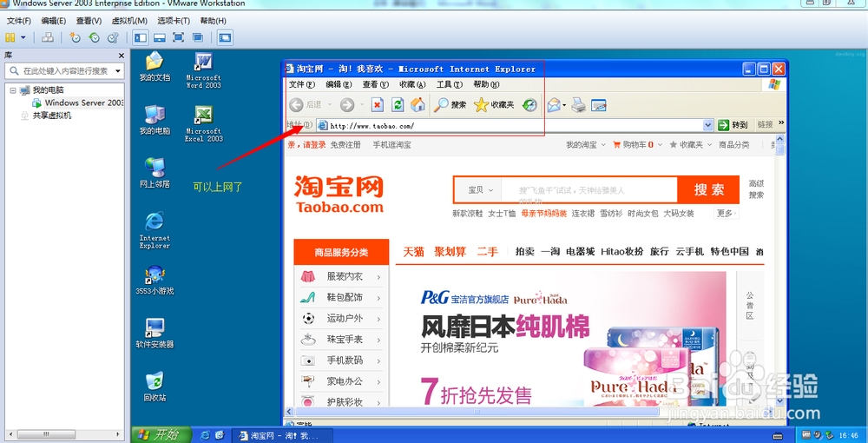The height and width of the screenshot is (443, 868).
Task: Open the library search dropdown arrow
Action: click(118, 71)
